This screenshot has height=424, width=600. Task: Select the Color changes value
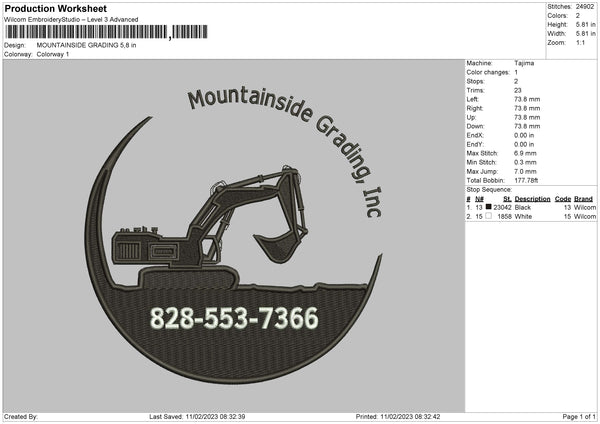516,72
